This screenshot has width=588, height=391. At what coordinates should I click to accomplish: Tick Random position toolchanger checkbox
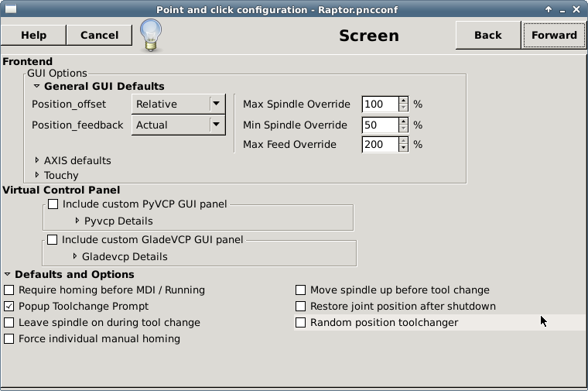(x=300, y=322)
